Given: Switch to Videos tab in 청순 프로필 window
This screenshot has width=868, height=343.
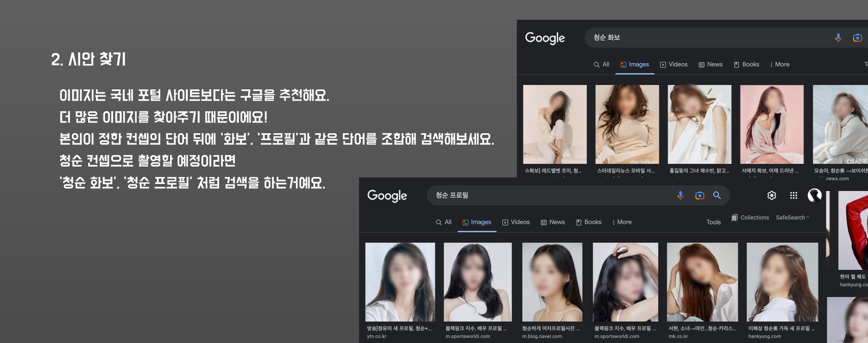Looking at the screenshot, I should [x=516, y=222].
